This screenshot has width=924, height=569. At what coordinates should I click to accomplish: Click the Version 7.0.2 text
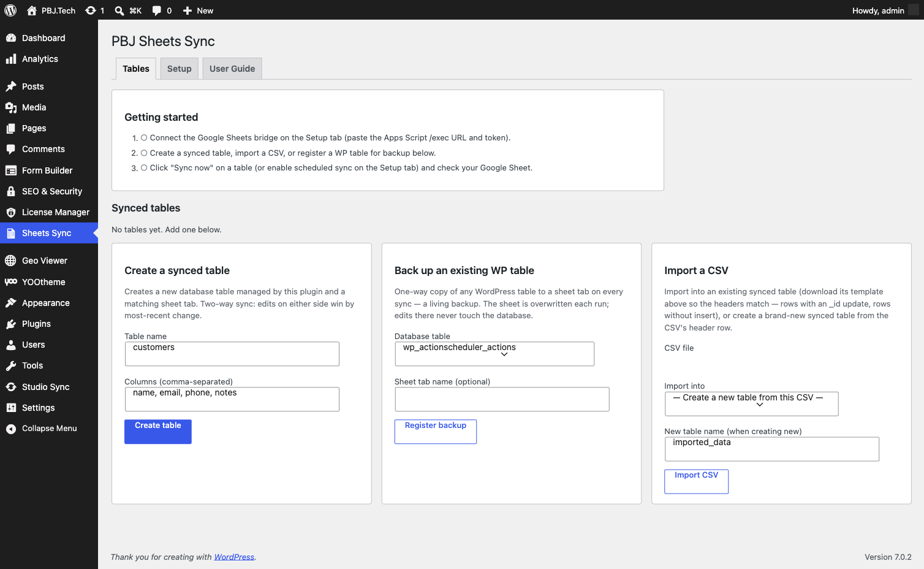[888, 557]
